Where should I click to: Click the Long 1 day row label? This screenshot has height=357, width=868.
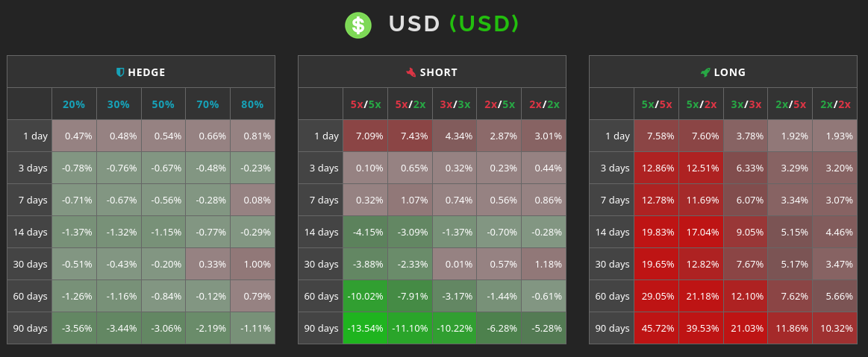click(x=612, y=136)
